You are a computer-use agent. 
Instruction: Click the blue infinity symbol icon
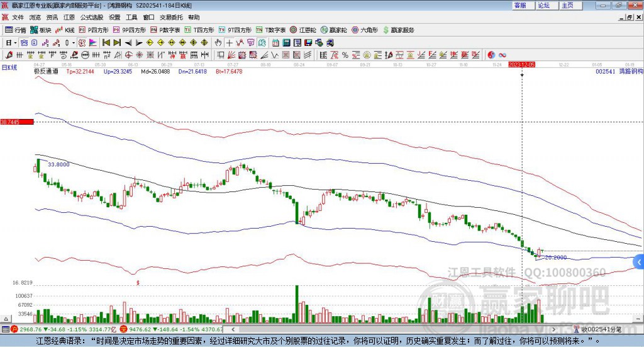[502, 55]
